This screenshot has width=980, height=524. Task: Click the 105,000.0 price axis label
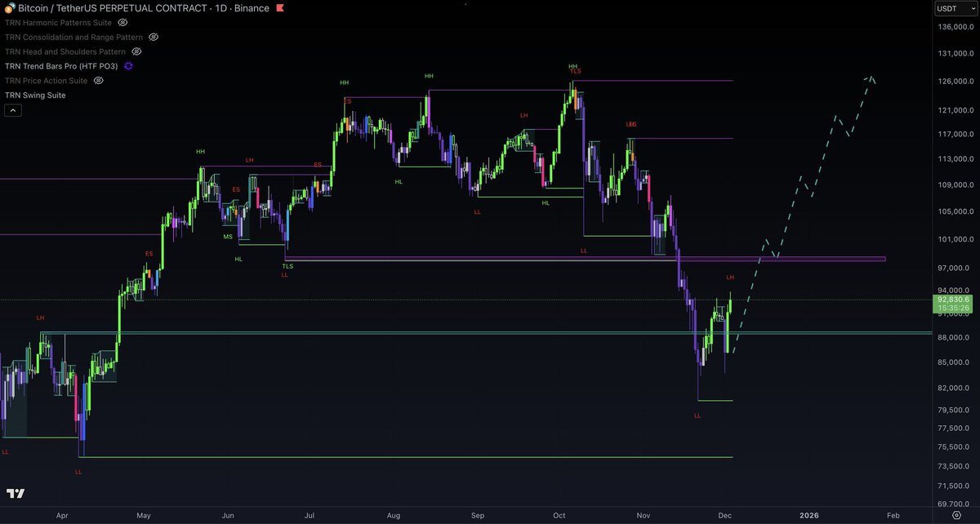click(955, 212)
